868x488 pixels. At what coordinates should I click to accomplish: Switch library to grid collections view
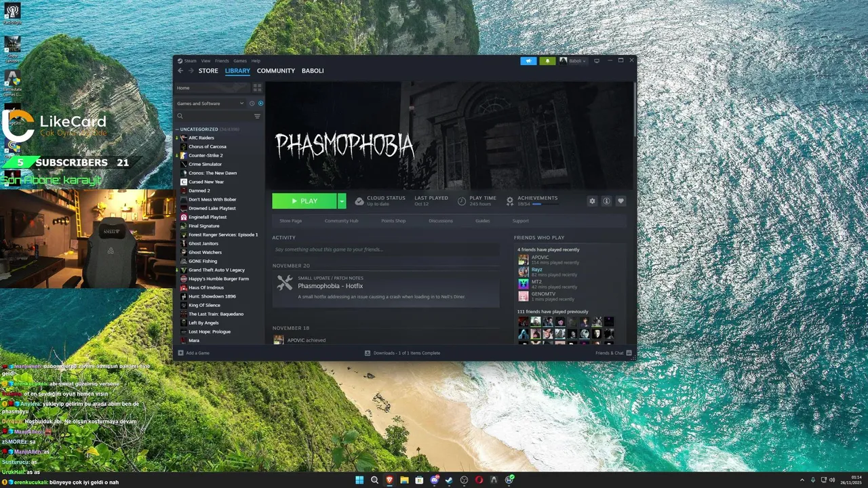click(x=257, y=87)
